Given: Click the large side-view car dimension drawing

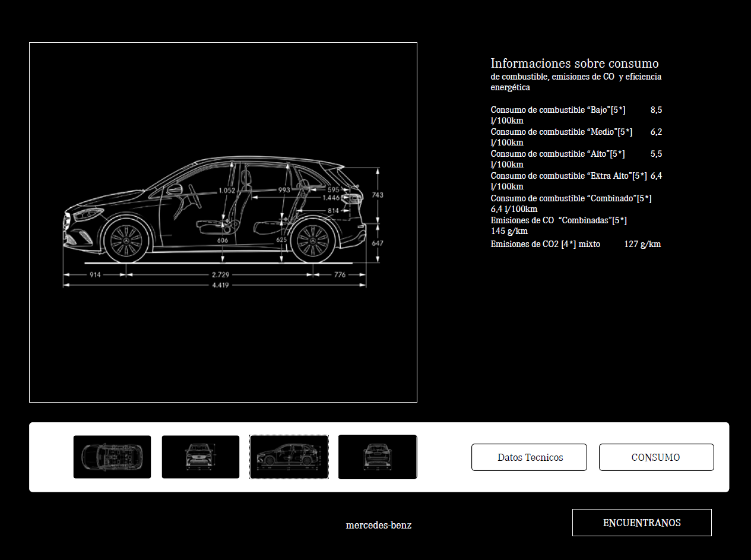Looking at the screenshot, I should pos(223,222).
